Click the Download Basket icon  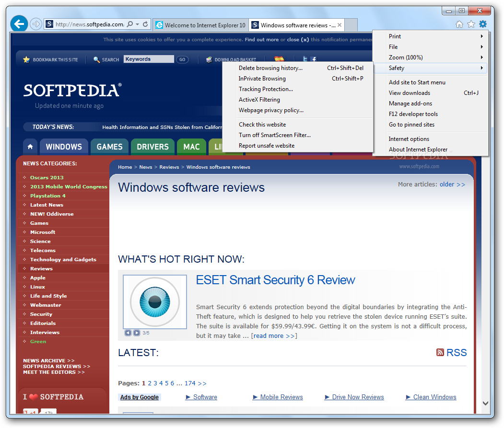209,60
